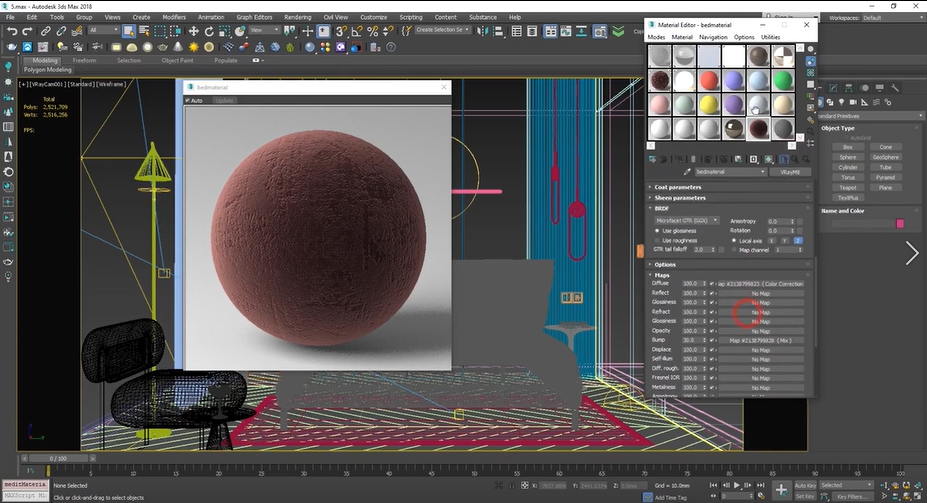Toggle the 3D Snaps button
The width and height of the screenshot is (927, 503).
pos(341,31)
